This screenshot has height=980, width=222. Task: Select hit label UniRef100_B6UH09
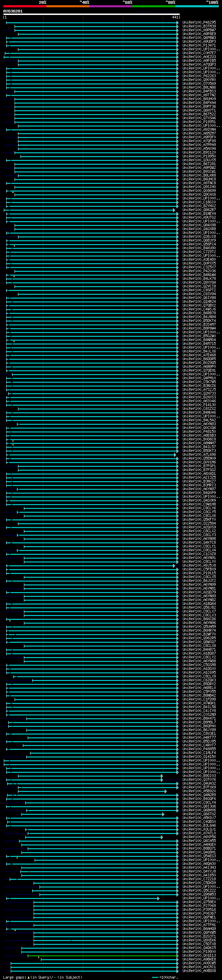199,99
